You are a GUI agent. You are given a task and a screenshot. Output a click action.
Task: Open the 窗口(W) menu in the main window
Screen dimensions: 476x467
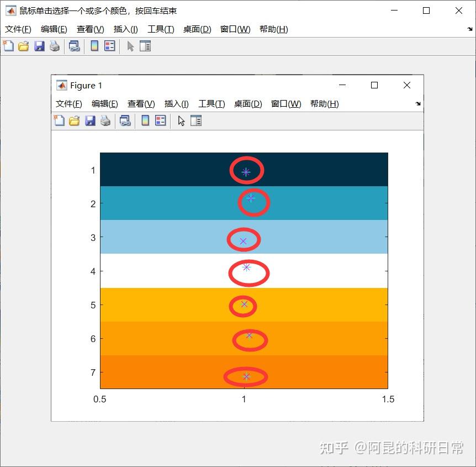point(235,29)
